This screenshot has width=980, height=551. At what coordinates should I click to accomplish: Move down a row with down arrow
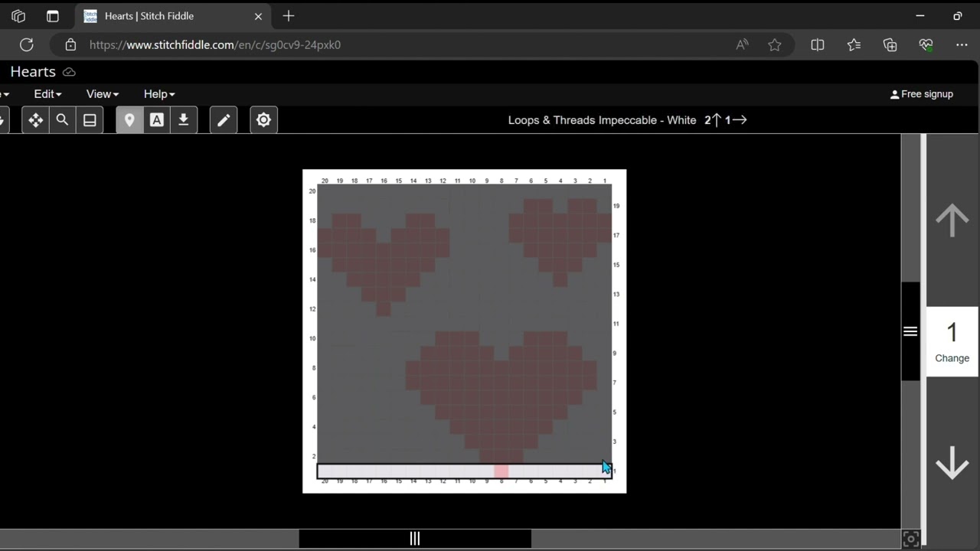tap(952, 463)
